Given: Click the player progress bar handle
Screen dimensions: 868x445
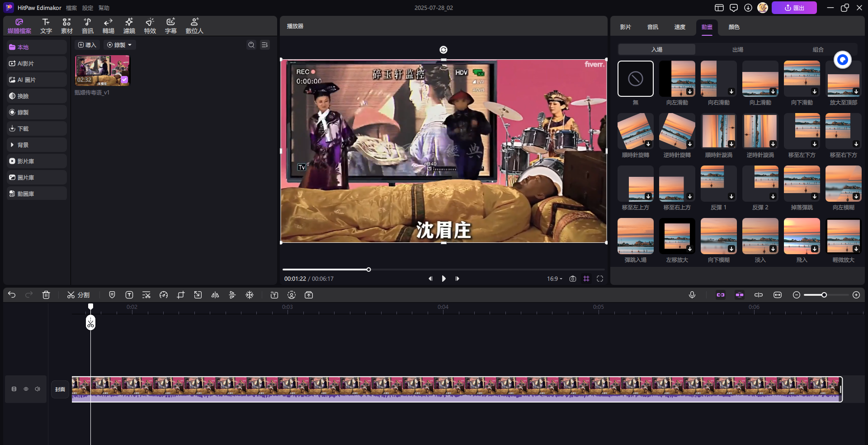Looking at the screenshot, I should point(368,270).
